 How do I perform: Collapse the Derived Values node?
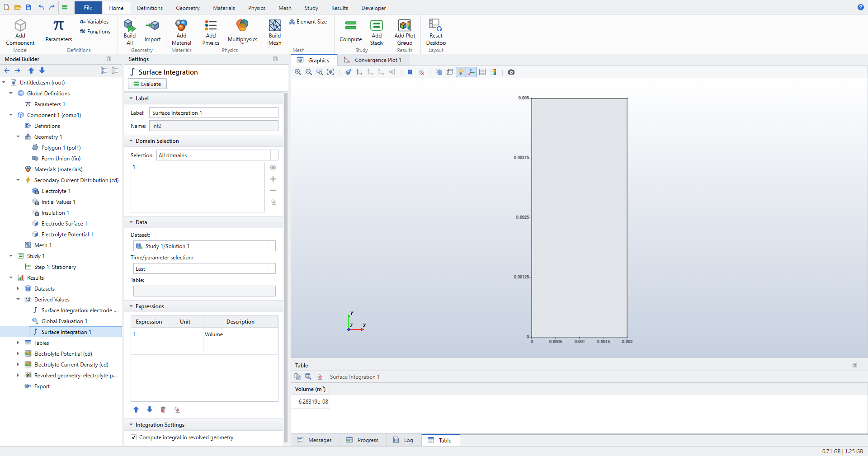pos(18,299)
